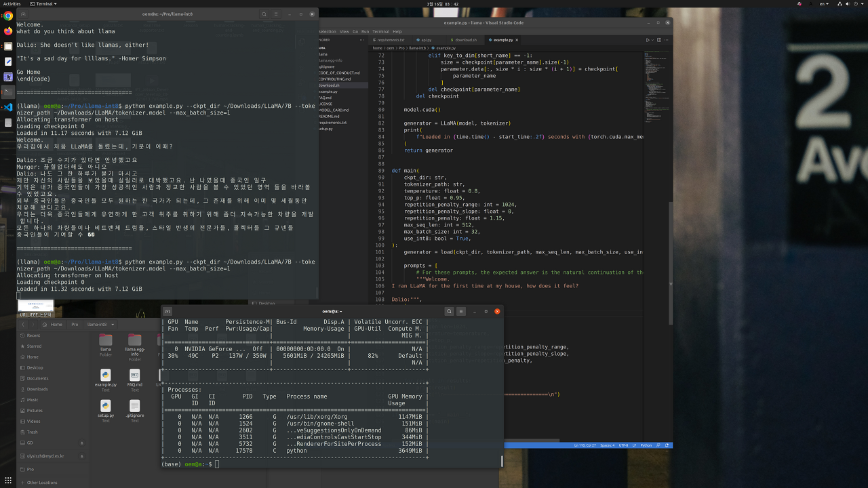Switch to download.sh editor tab
This screenshot has width=868, height=488.
tap(465, 40)
